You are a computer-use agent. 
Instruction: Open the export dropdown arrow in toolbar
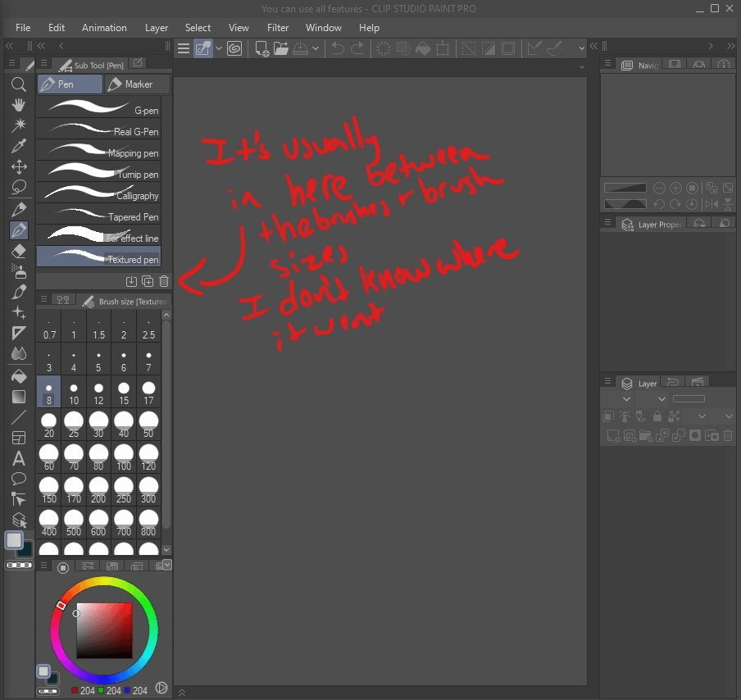click(x=315, y=48)
